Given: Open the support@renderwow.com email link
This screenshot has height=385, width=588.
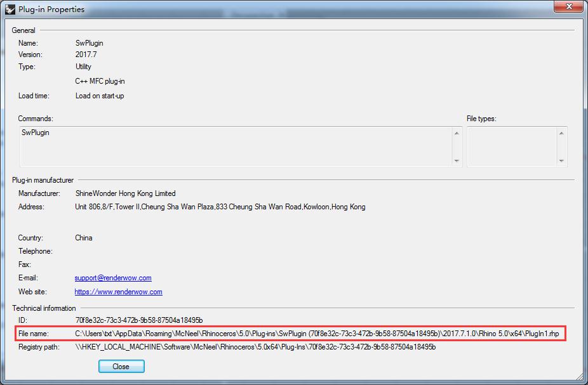Looking at the screenshot, I should tap(113, 278).
